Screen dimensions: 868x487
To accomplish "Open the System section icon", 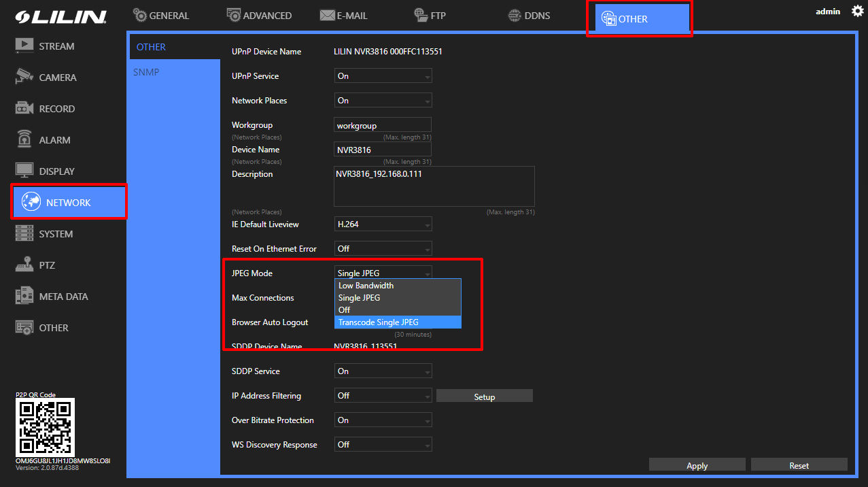I will click(x=24, y=234).
